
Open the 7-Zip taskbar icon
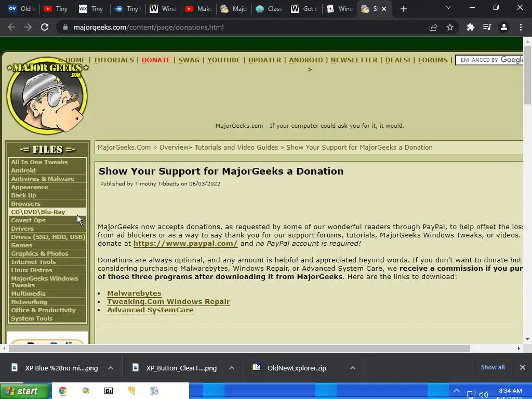point(109,391)
